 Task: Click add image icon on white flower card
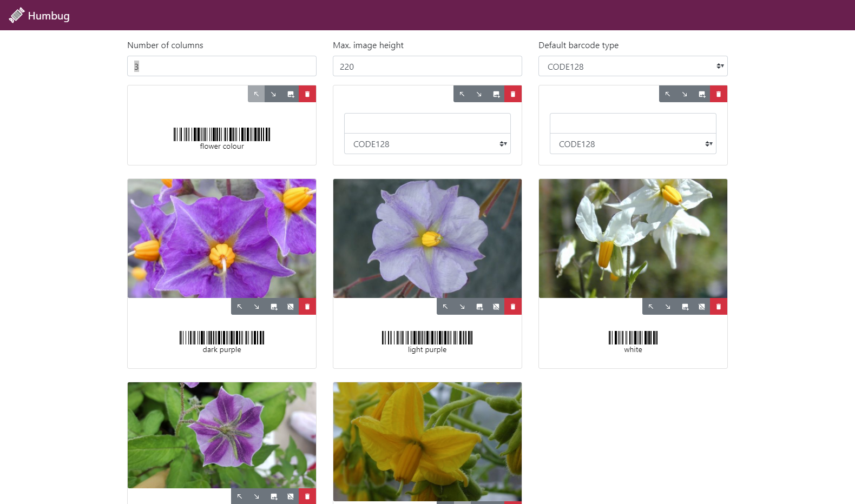[x=685, y=307]
